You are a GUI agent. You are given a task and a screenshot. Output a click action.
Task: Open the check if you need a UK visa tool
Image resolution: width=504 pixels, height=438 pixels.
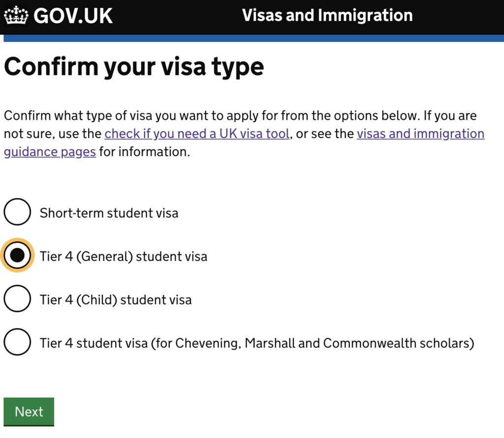click(196, 133)
